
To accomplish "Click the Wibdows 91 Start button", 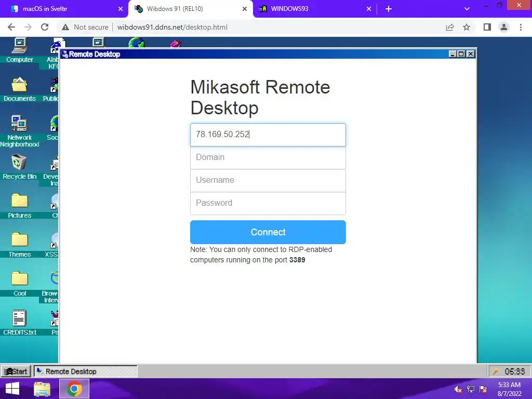I will [16, 371].
